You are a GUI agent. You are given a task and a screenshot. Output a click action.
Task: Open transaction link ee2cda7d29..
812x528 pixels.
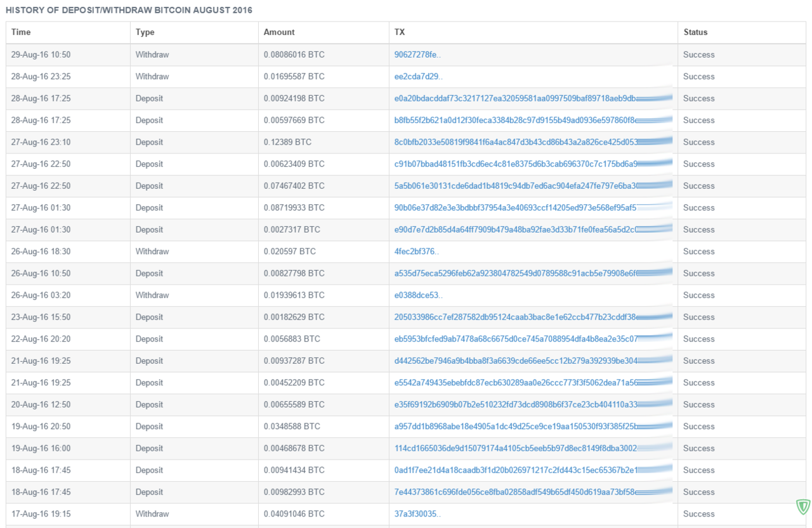click(419, 77)
